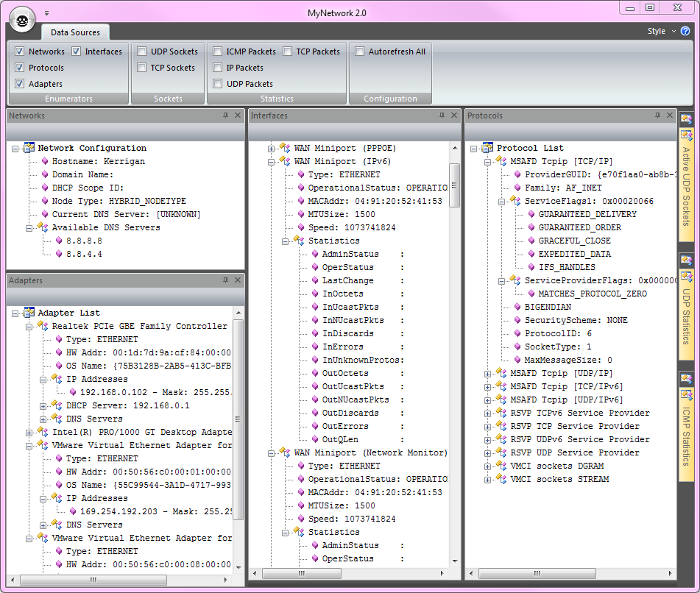Collapse the Realtek PCIe GBE adapter node
700x593 pixels.
click(29, 326)
